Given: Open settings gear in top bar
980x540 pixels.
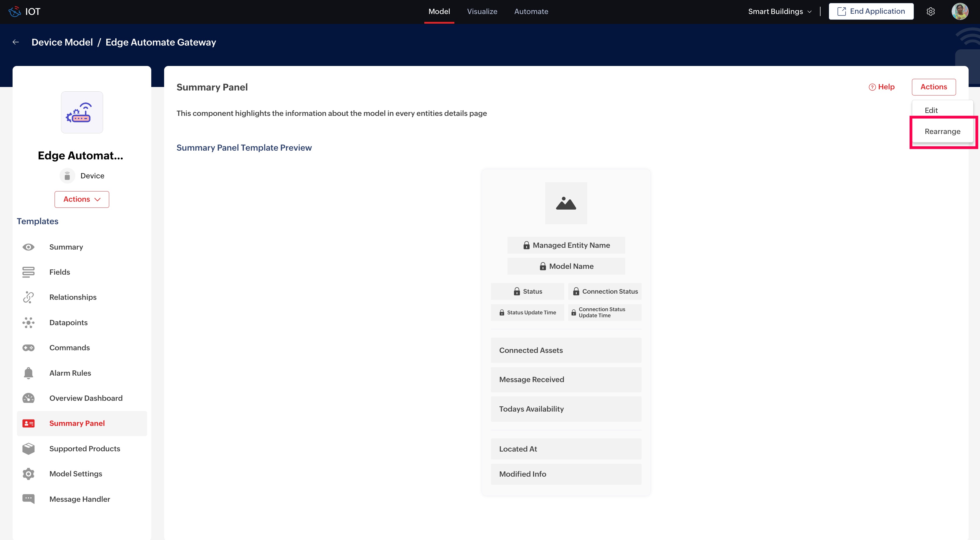Looking at the screenshot, I should click(x=931, y=11).
